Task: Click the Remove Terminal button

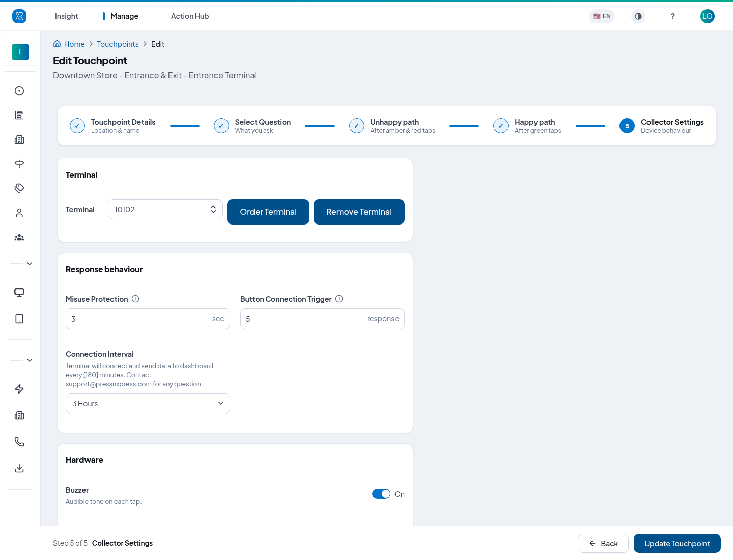Action: [x=359, y=212]
